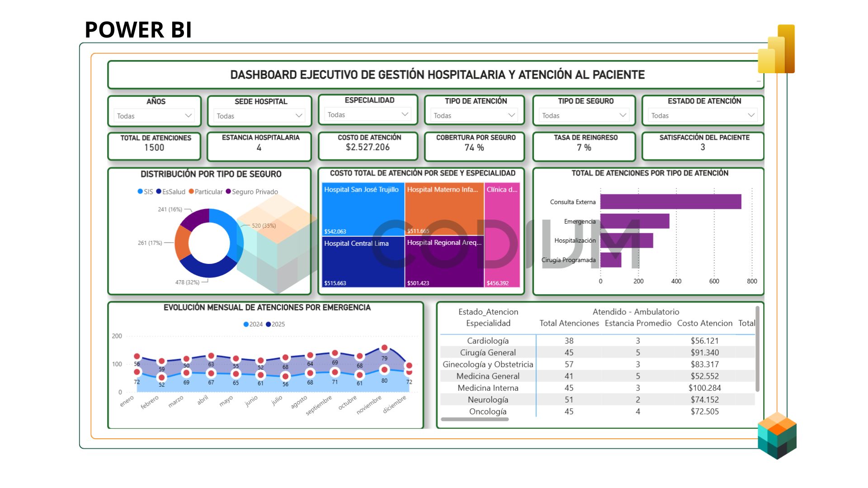
Task: Click the 80 data point for noviembre
Action: coord(384,370)
